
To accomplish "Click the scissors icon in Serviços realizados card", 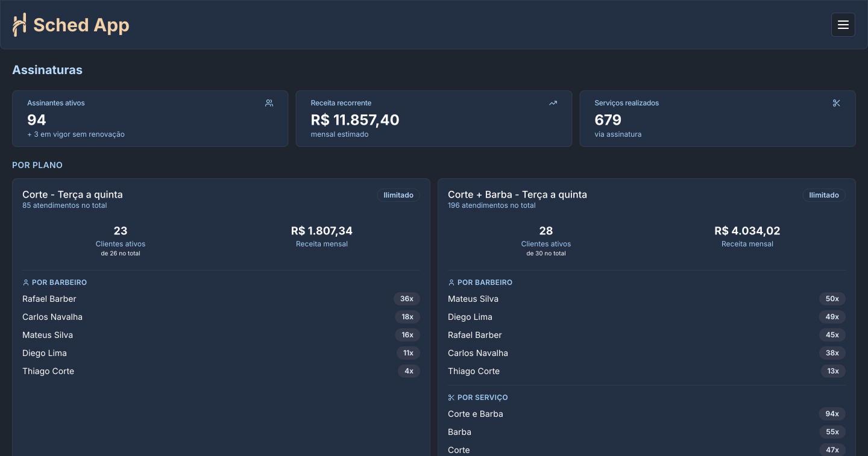I will (x=836, y=103).
